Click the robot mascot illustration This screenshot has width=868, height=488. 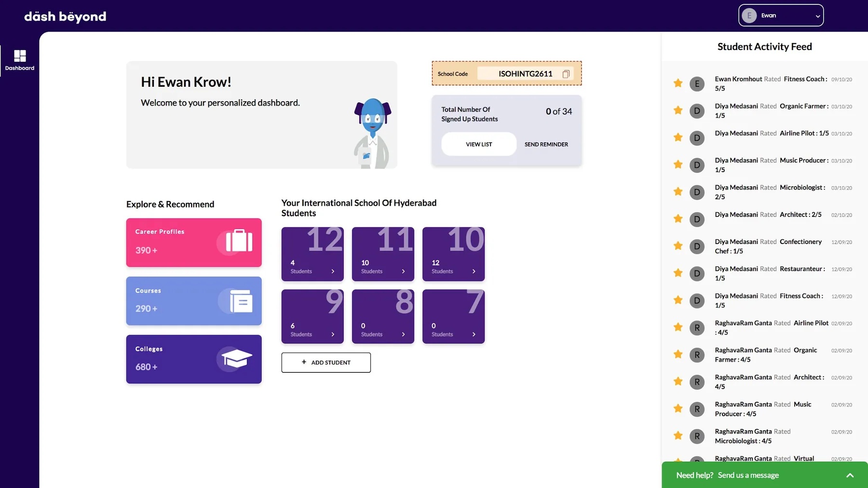tap(372, 134)
